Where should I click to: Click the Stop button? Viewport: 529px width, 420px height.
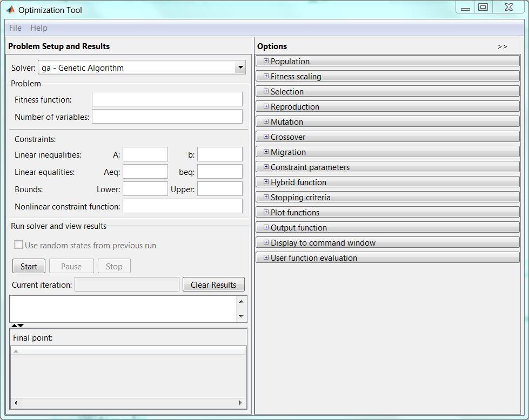point(114,266)
